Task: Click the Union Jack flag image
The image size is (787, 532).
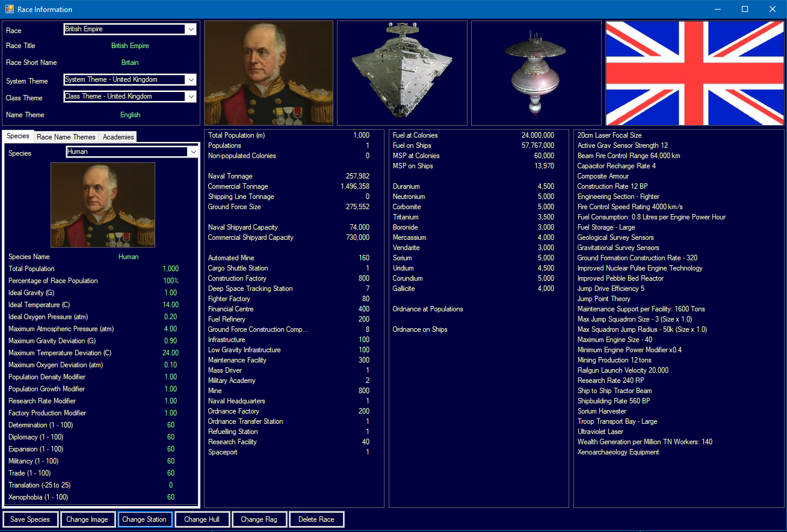Action: tap(694, 73)
